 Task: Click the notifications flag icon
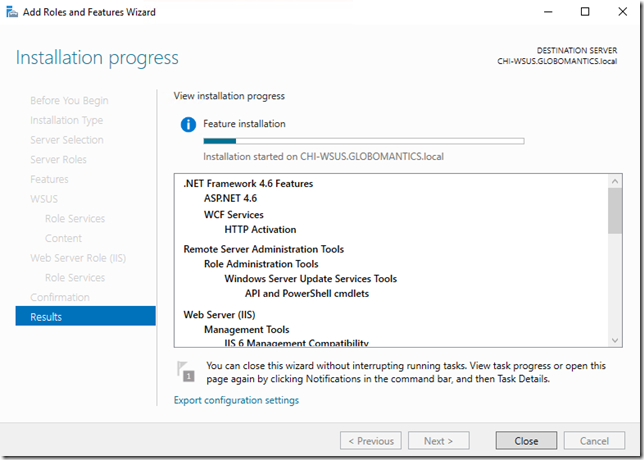[x=186, y=371]
